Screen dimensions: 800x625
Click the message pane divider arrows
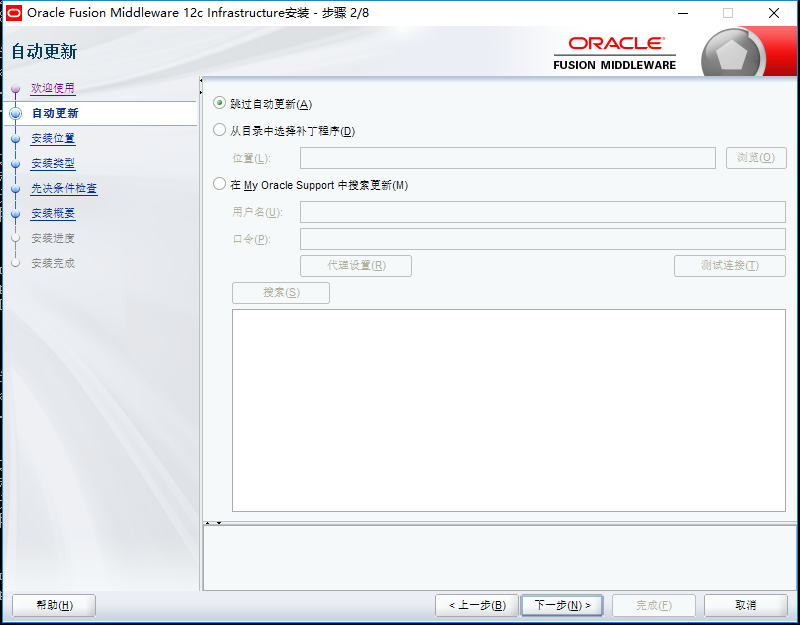[213, 523]
